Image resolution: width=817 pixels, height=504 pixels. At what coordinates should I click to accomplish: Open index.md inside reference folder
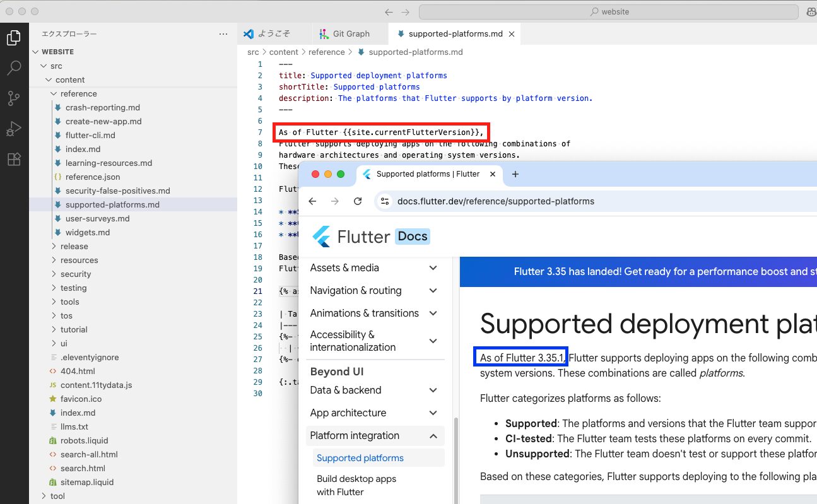(132, 149)
